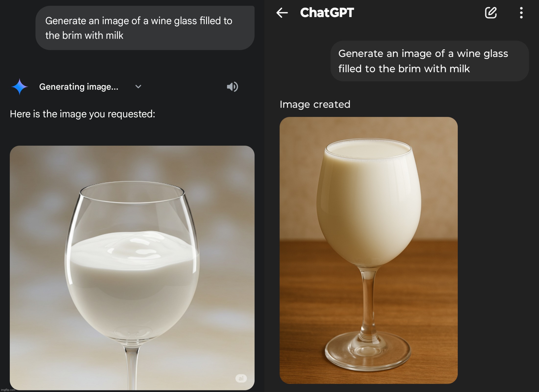Screen dimensions: 539x392
Task: Click the imgflip.com watermark
Action: click(x=8, y=390)
